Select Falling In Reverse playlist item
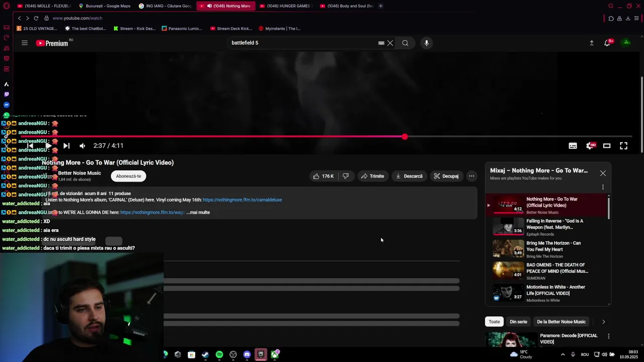 (x=546, y=227)
